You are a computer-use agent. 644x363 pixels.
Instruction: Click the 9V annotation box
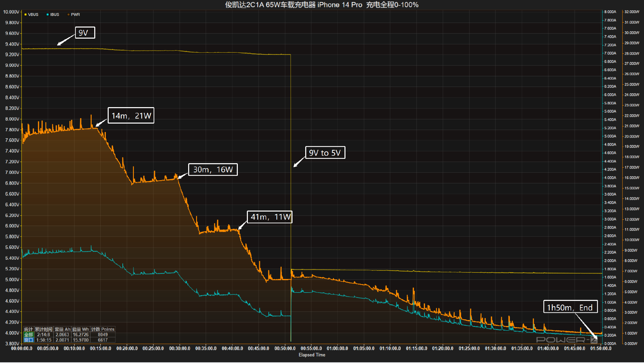(x=85, y=33)
